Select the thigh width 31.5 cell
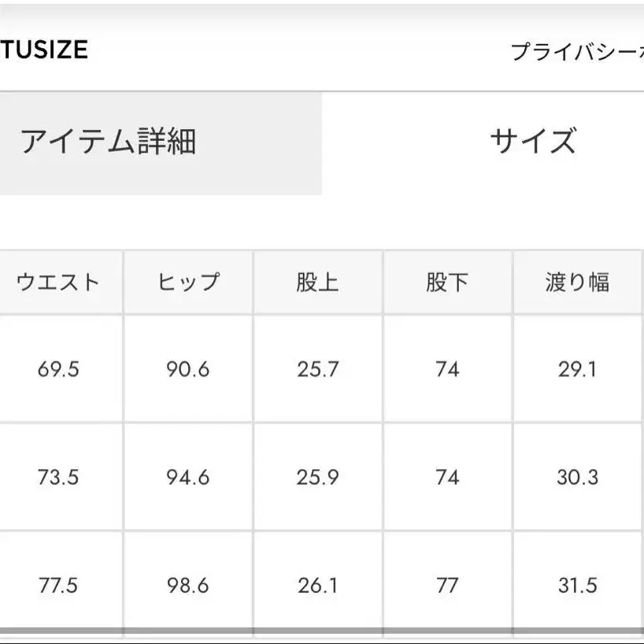This screenshot has height=644, width=644. (577, 586)
